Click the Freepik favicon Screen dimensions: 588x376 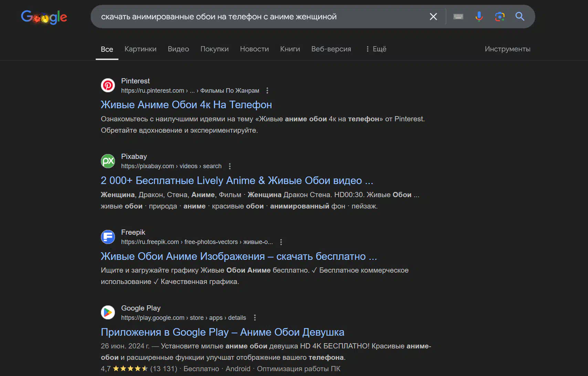[108, 237]
